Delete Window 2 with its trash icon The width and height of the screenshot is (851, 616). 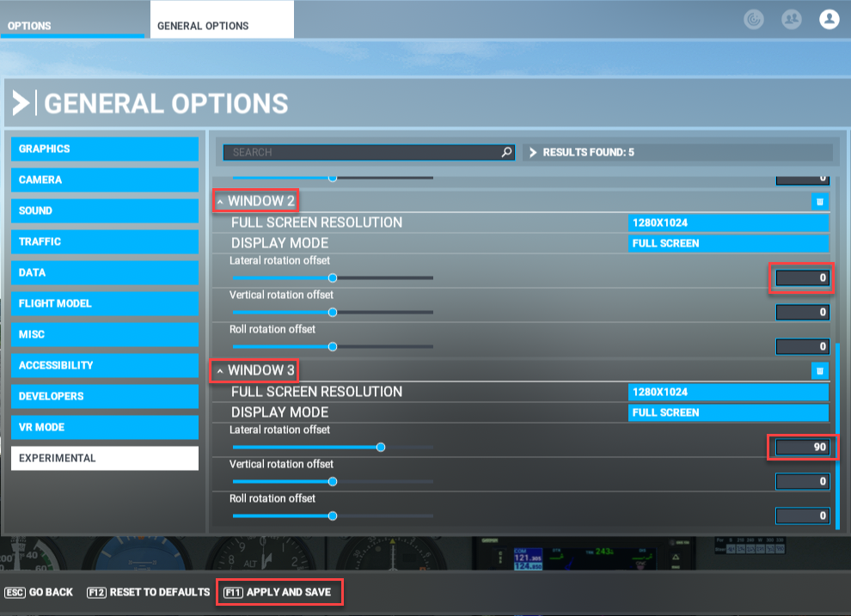tap(819, 202)
